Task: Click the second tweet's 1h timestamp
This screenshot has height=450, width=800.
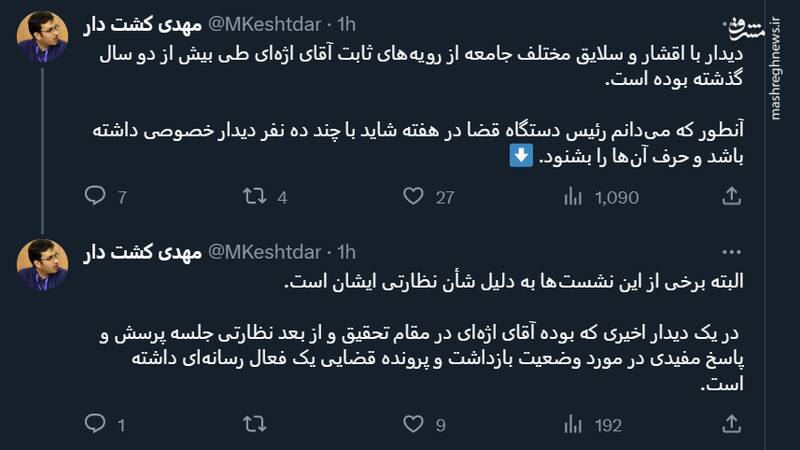Action: pos(347,251)
